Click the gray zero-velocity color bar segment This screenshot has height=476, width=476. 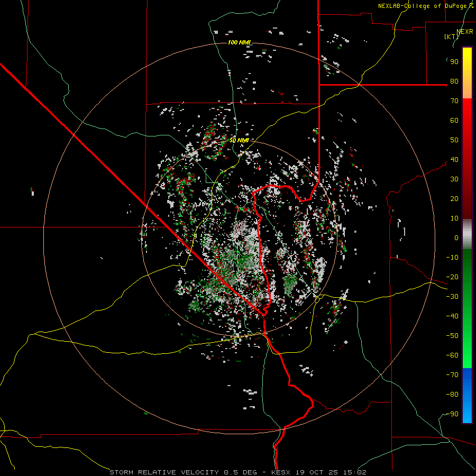[x=467, y=234]
